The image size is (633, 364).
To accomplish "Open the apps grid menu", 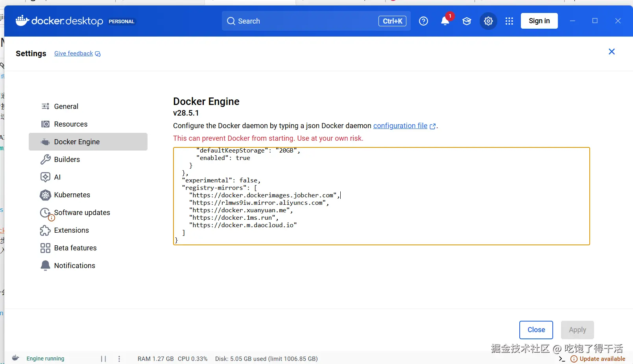I will tap(509, 21).
